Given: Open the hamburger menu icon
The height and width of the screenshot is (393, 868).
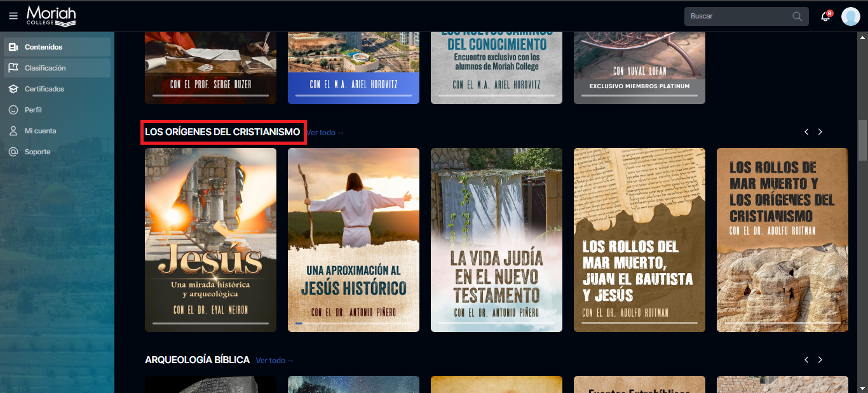Looking at the screenshot, I should (x=13, y=16).
